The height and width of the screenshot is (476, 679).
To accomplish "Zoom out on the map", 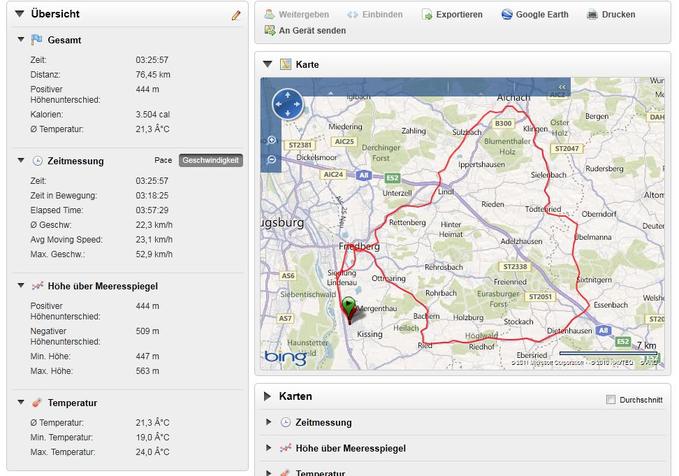I will click(x=272, y=160).
